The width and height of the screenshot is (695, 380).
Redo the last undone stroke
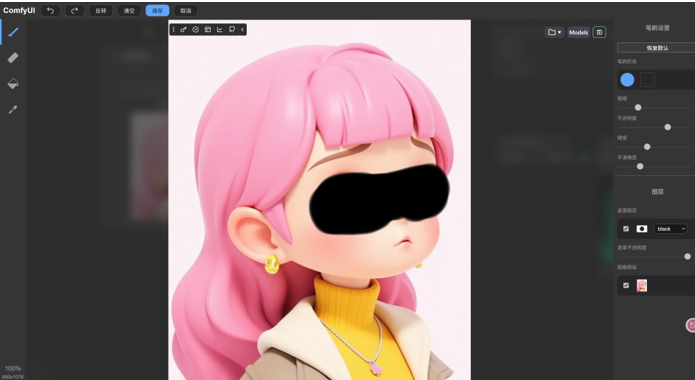pyautogui.click(x=74, y=11)
